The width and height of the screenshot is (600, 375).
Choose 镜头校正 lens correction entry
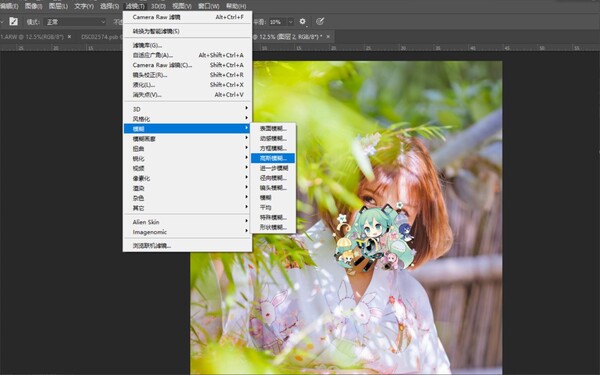188,75
